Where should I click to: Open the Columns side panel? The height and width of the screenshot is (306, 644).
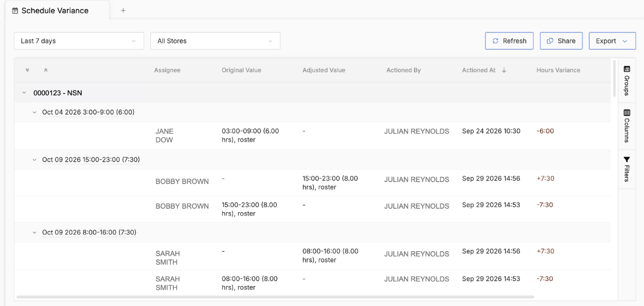[627, 126]
